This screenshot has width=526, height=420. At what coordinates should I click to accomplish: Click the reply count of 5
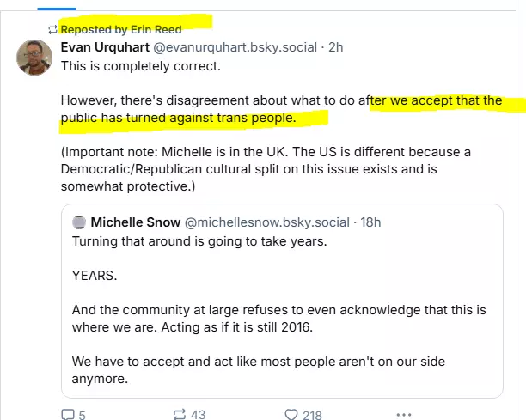click(83, 414)
